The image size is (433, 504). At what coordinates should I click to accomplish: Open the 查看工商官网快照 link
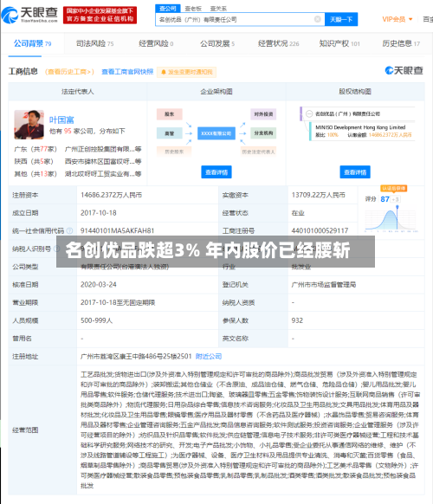point(127,72)
